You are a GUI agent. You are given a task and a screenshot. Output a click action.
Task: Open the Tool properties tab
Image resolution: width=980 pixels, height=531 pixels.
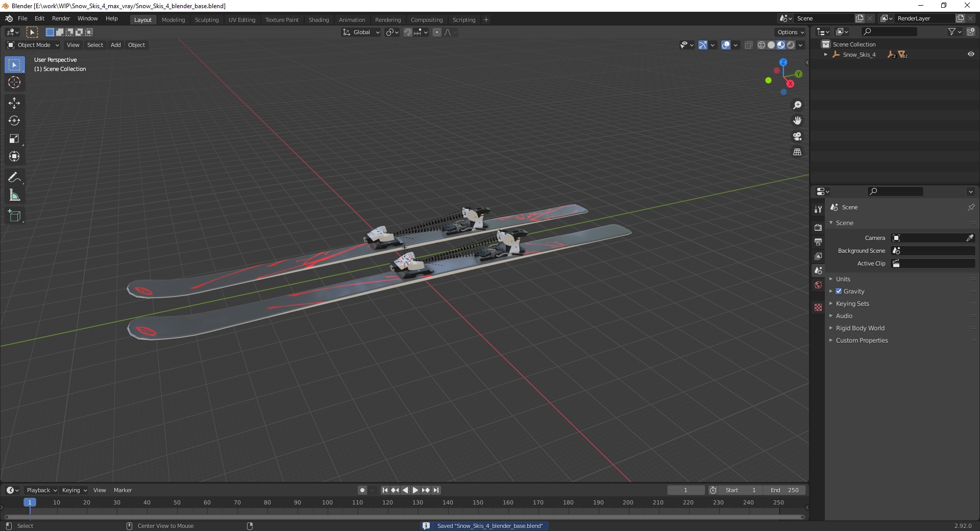click(818, 209)
